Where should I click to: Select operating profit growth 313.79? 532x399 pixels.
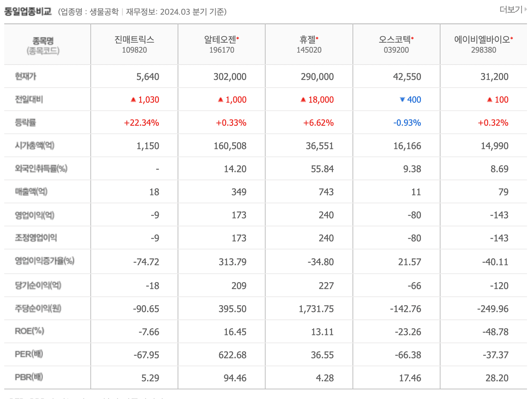(233, 262)
